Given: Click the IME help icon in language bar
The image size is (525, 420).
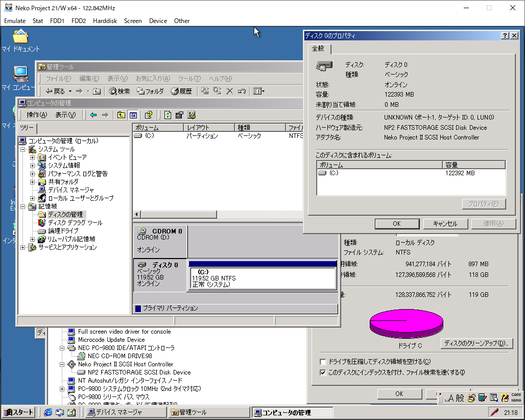Looking at the screenshot, I should 505,398.
